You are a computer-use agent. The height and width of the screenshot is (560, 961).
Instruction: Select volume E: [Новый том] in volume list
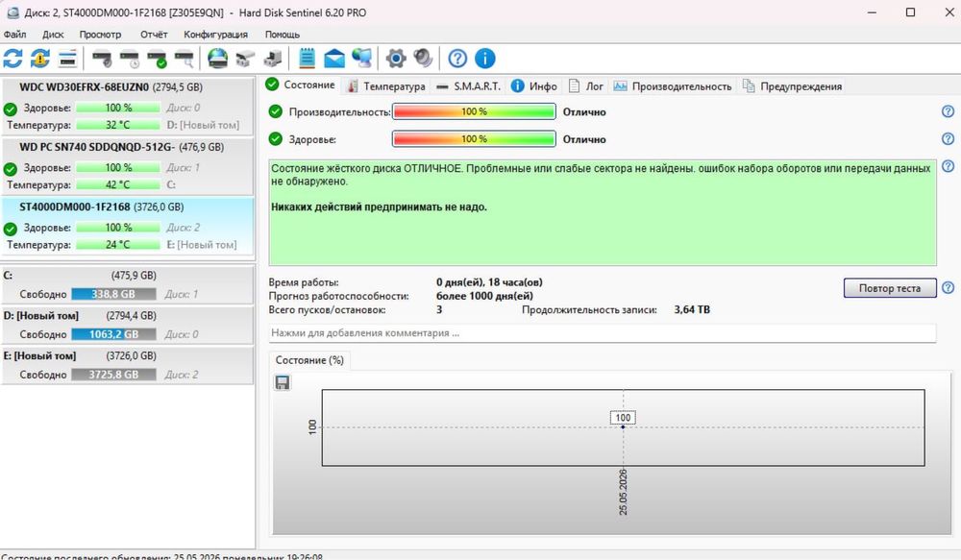tap(128, 365)
